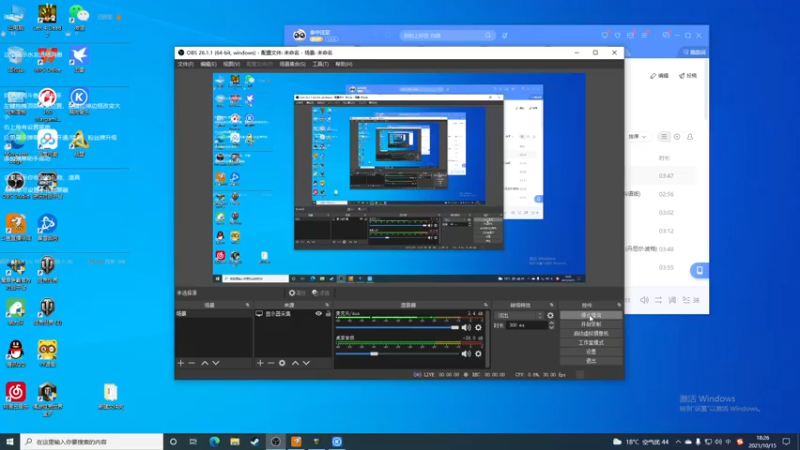Viewport: 800px width, 450px height.
Task: Click the 退出 exit button in OBS
Action: [x=591, y=361]
